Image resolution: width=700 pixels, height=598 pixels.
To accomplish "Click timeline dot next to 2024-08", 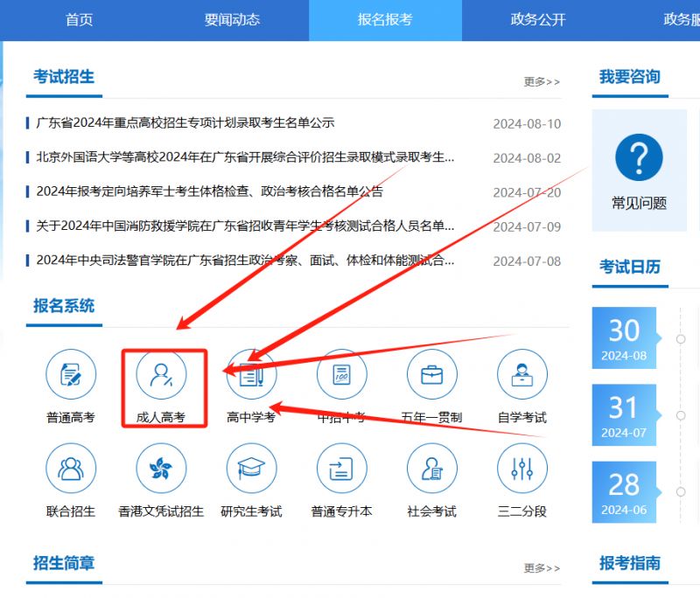I will pos(681,339).
